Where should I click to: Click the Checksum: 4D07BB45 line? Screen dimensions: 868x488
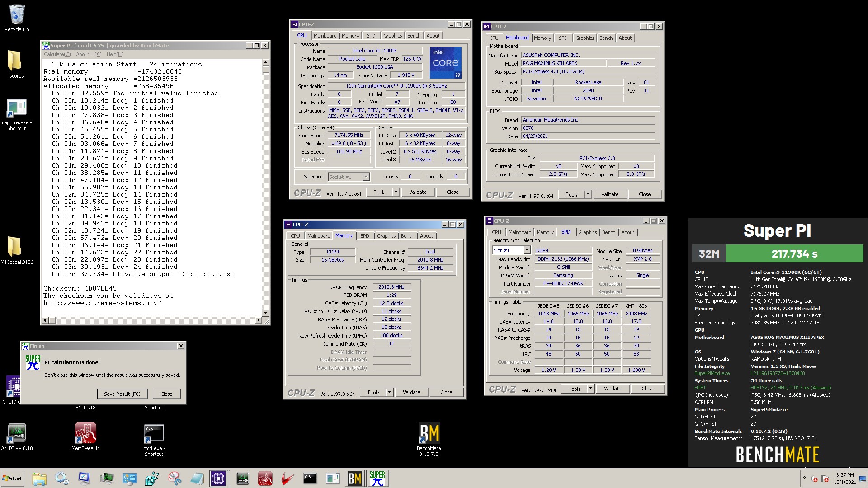[80, 288]
